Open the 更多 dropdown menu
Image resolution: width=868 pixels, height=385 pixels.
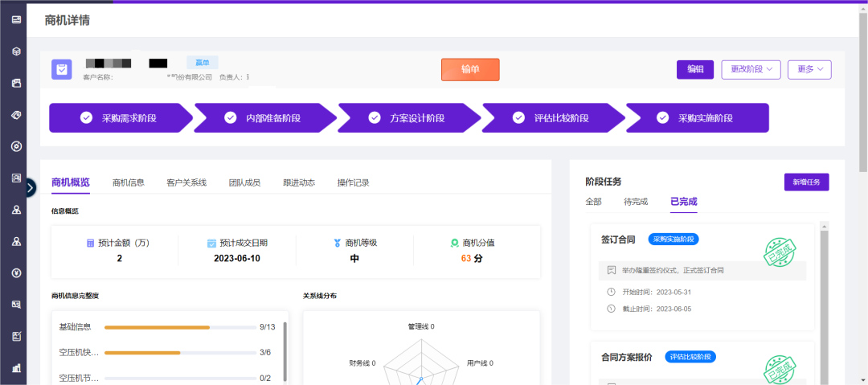[x=809, y=70]
